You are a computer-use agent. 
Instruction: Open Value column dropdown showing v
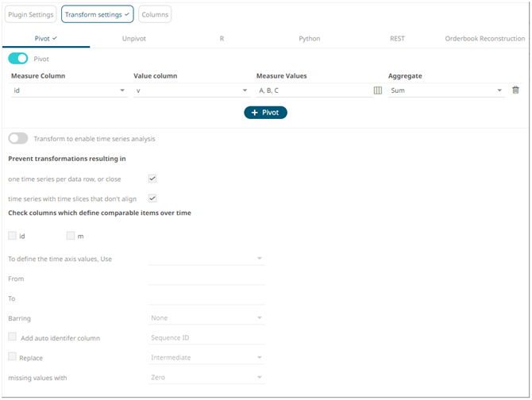pos(191,90)
